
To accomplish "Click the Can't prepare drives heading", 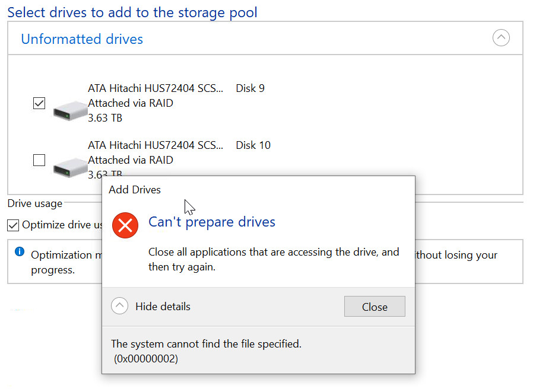I will (212, 222).
